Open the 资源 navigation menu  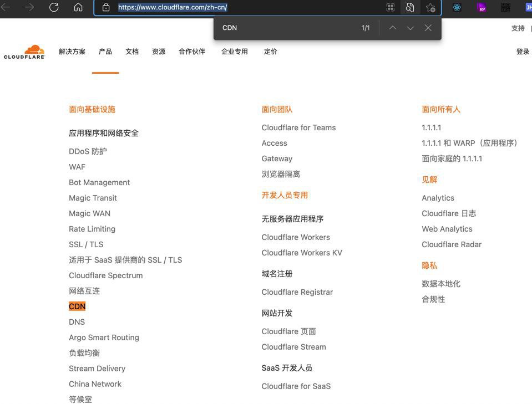(x=159, y=52)
